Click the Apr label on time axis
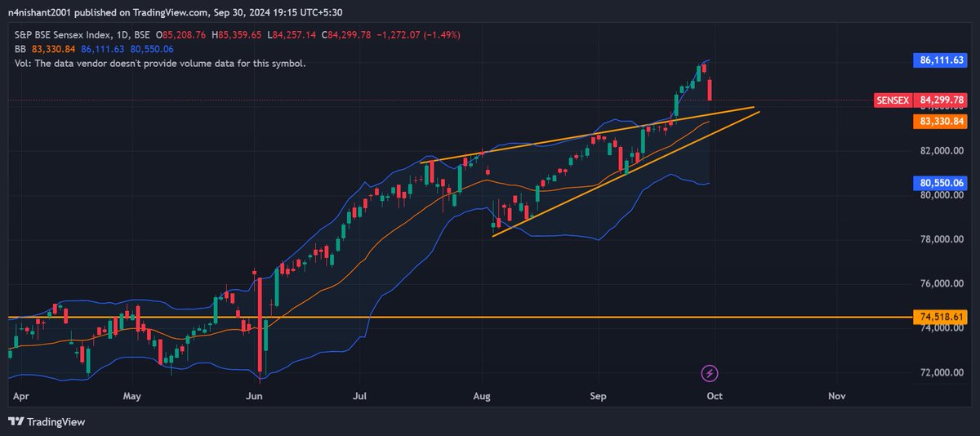The image size is (980, 436). click(22, 395)
